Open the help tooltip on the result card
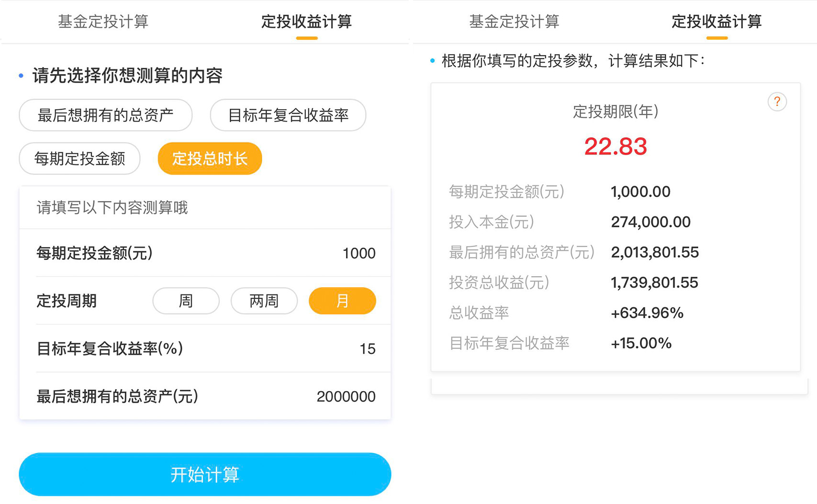 pyautogui.click(x=778, y=102)
